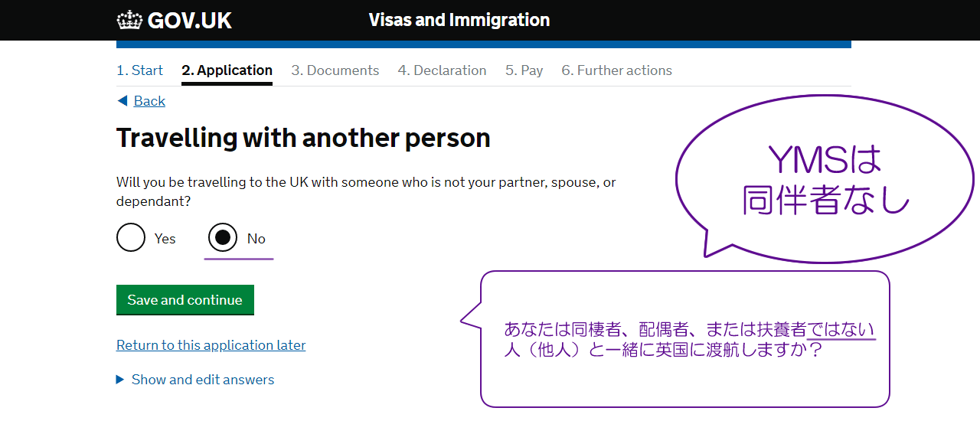Click the Japanese translation callout box

(x=685, y=339)
